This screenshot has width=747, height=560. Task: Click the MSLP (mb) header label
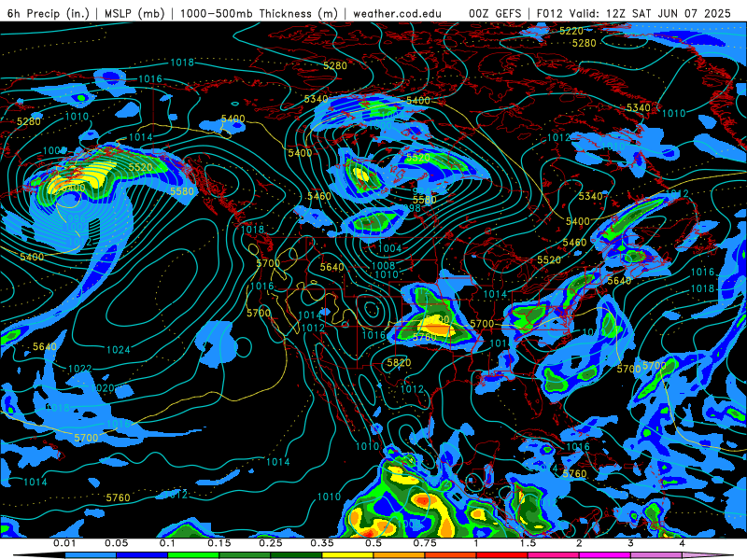(134, 13)
